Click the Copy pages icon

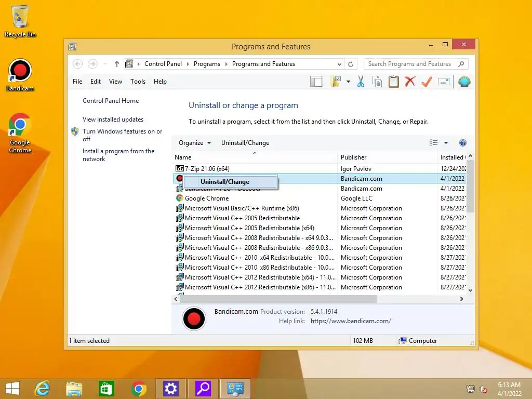click(x=377, y=82)
